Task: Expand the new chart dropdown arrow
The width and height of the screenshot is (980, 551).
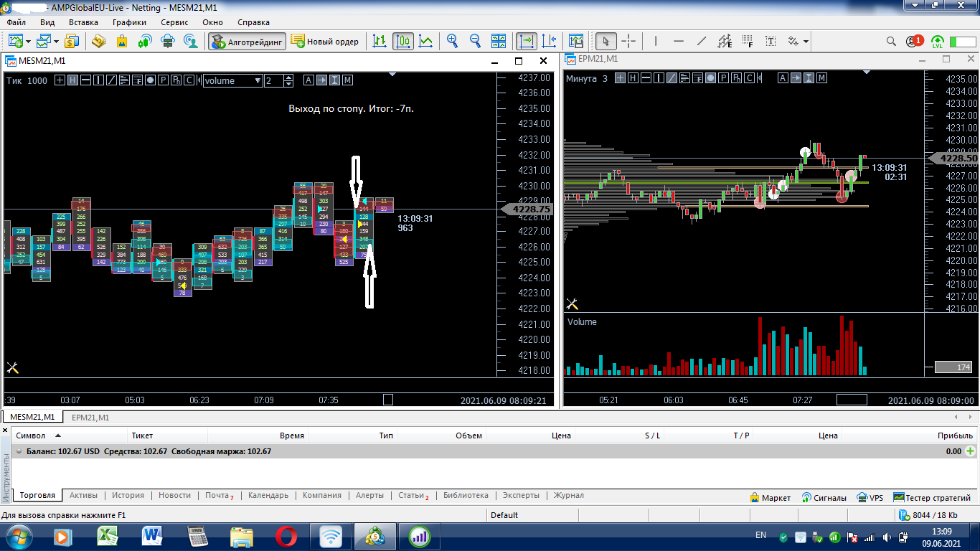Action: click(x=28, y=42)
